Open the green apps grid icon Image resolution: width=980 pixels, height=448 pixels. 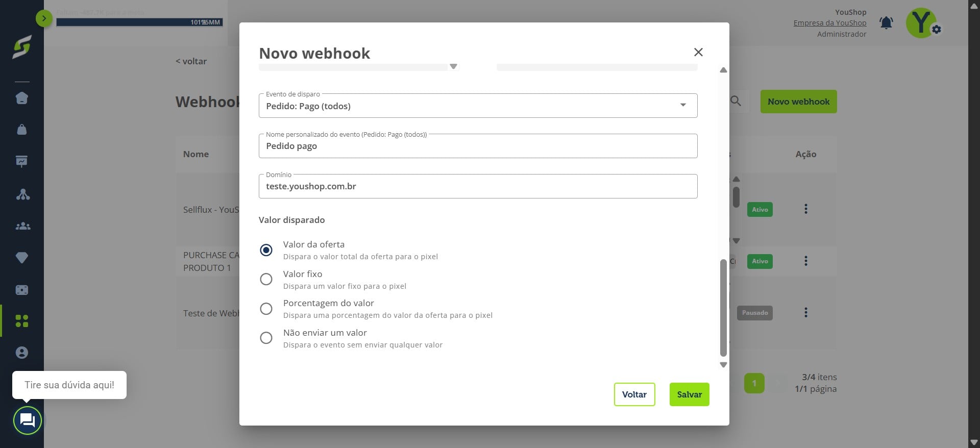pos(22,321)
